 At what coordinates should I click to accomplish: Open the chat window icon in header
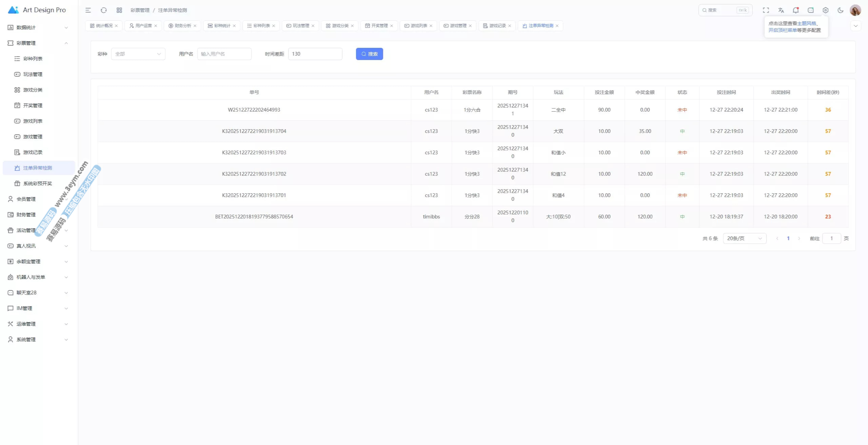(810, 10)
